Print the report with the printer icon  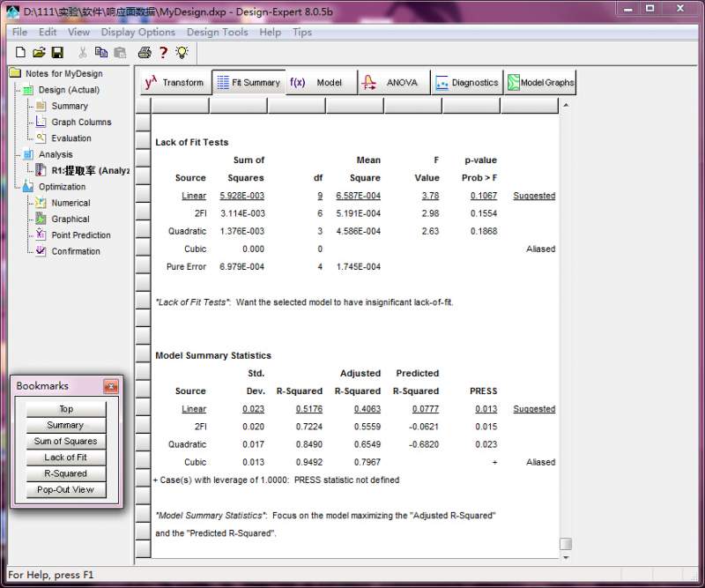click(145, 53)
